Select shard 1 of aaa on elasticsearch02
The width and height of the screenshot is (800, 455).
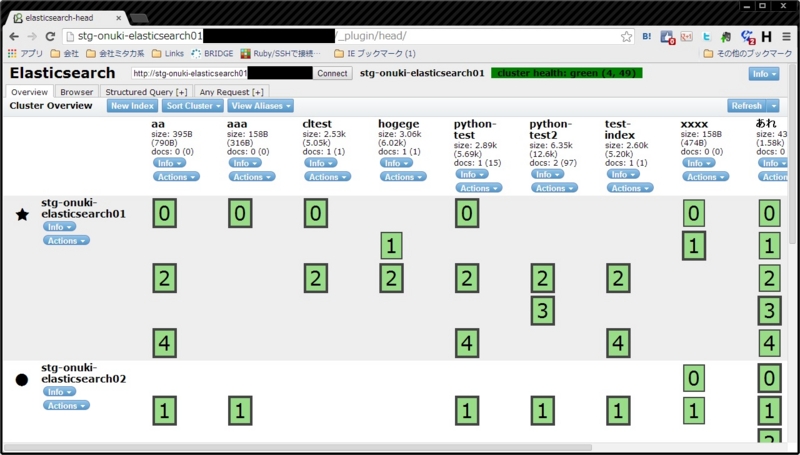click(240, 411)
